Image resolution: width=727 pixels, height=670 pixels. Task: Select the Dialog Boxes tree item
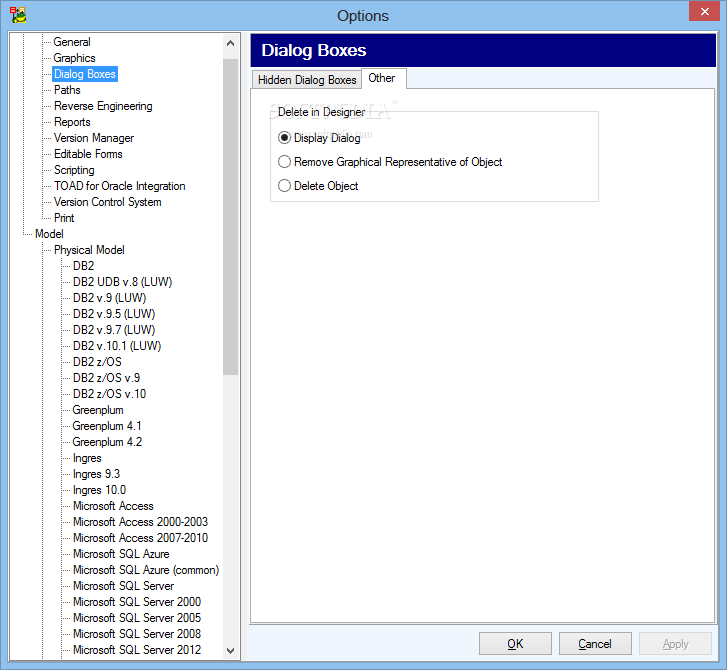tap(85, 74)
